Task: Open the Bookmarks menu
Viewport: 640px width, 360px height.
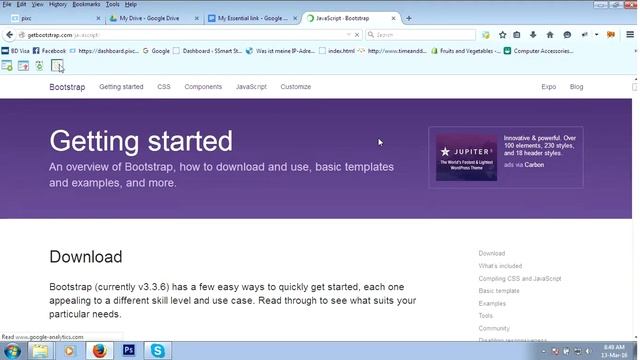Action: (86, 4)
